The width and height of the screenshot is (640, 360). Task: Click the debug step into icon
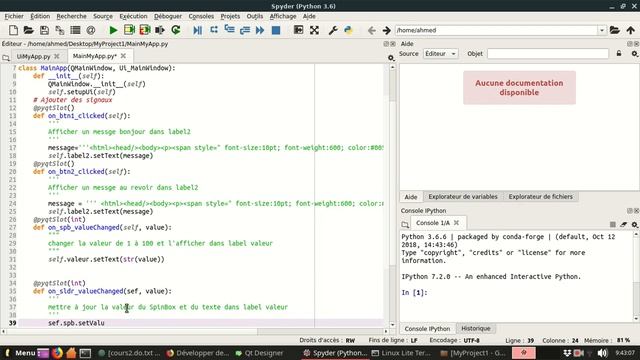(229, 30)
